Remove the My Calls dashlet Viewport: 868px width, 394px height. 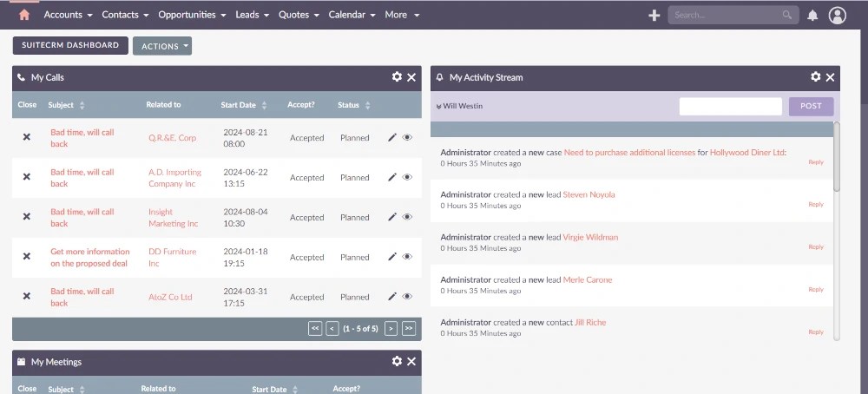(x=411, y=77)
